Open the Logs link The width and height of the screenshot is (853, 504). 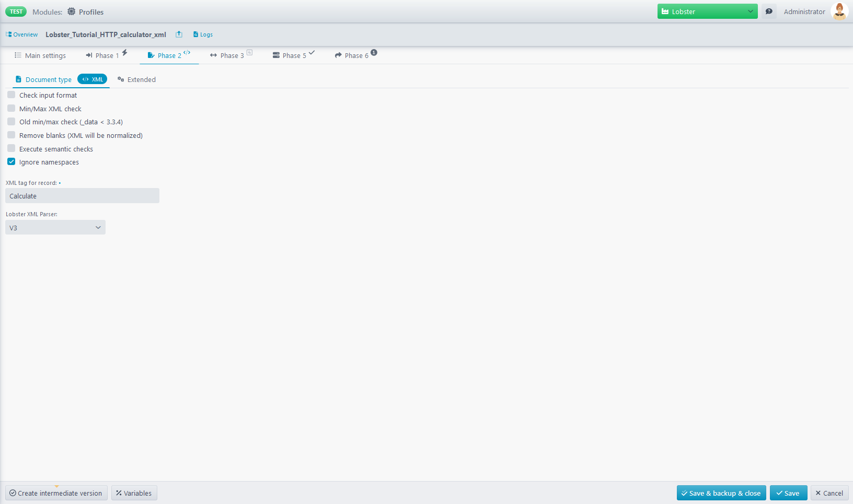coord(203,34)
